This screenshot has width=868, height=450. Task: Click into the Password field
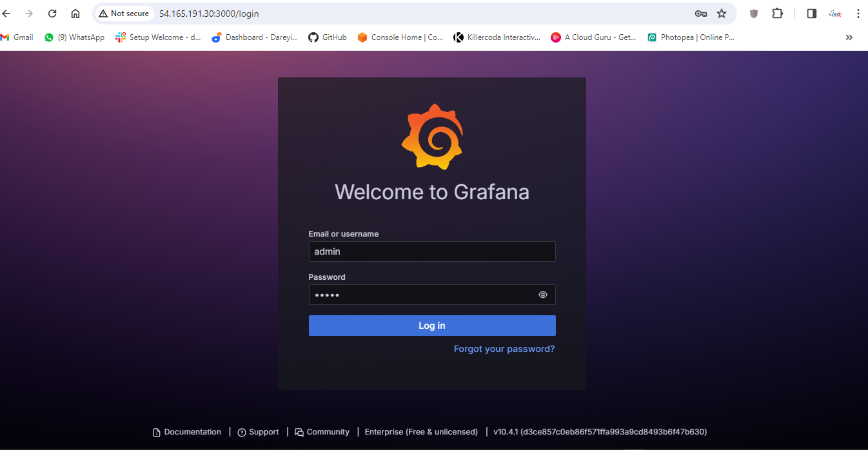coord(419,295)
